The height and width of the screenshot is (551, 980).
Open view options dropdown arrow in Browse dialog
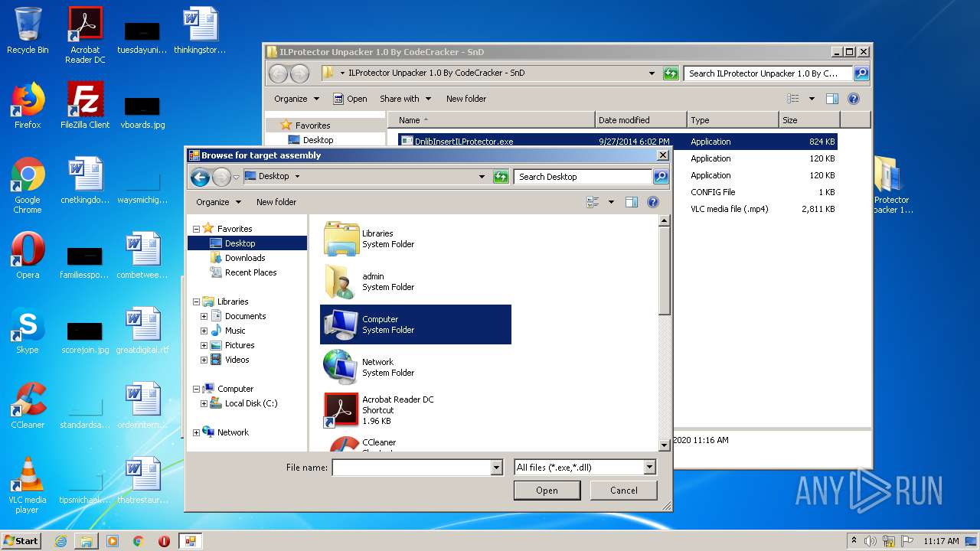point(611,202)
